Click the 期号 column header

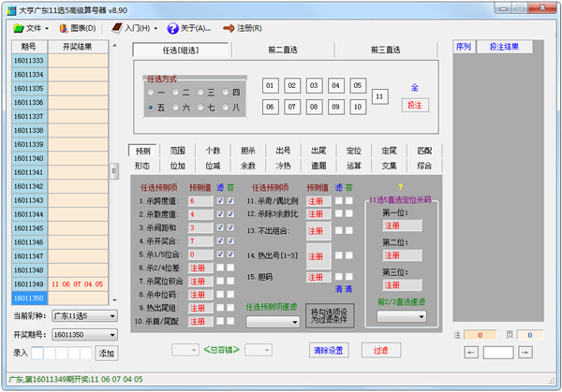click(29, 47)
